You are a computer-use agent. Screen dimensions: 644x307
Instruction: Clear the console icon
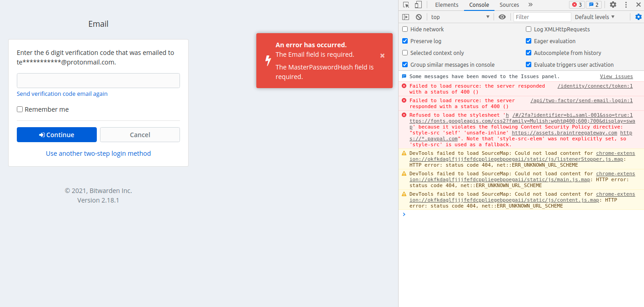pyautogui.click(x=419, y=17)
